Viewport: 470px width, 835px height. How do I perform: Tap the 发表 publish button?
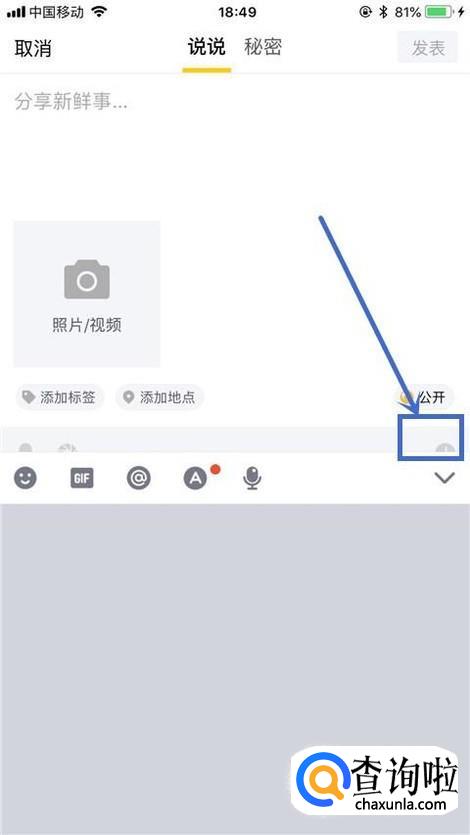tap(427, 48)
